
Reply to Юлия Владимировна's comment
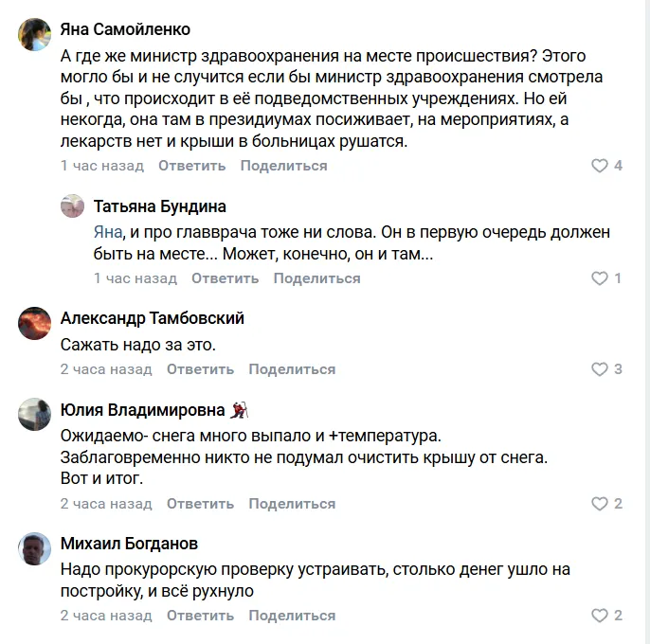[x=200, y=504]
